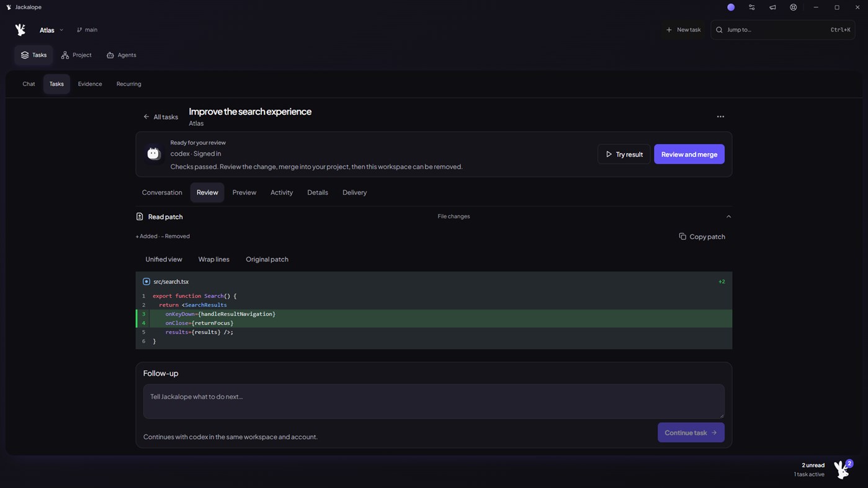
Task: Open the Project navigation item
Action: (76, 55)
